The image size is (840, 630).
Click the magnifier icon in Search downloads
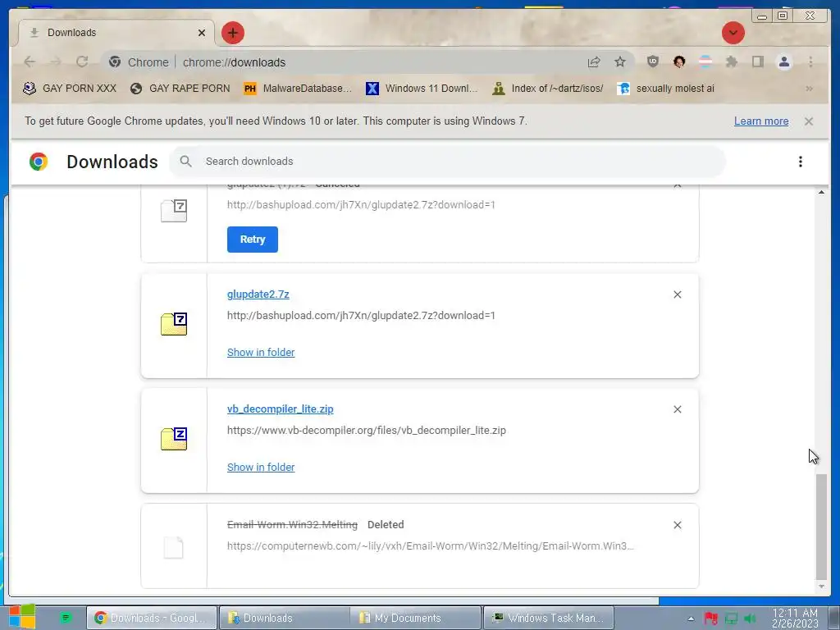tap(185, 162)
